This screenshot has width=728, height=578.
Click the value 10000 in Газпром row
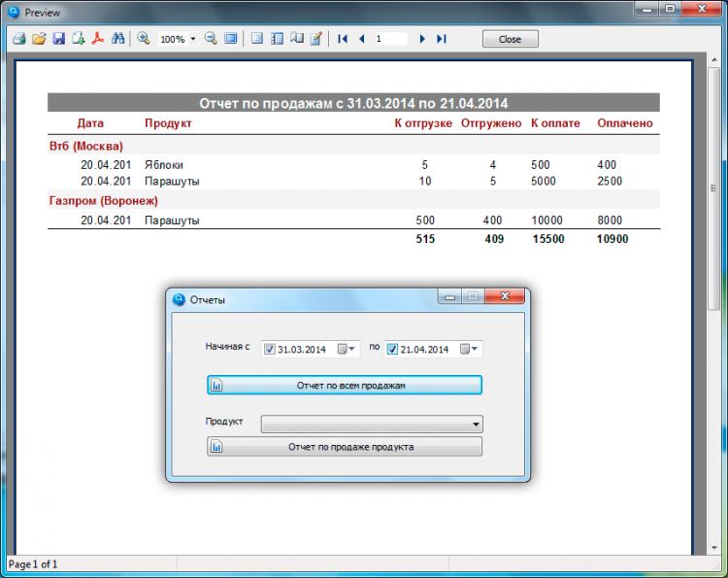pyautogui.click(x=546, y=221)
